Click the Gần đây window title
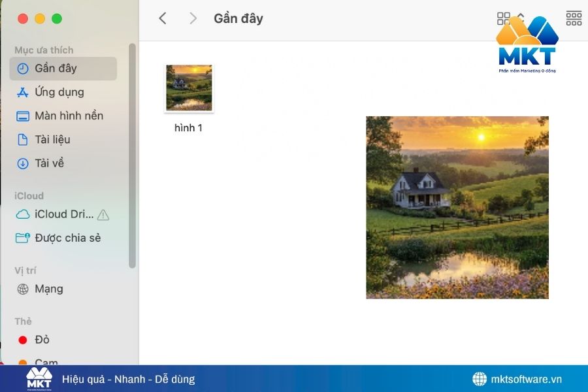The width and height of the screenshot is (588, 392). (x=238, y=18)
